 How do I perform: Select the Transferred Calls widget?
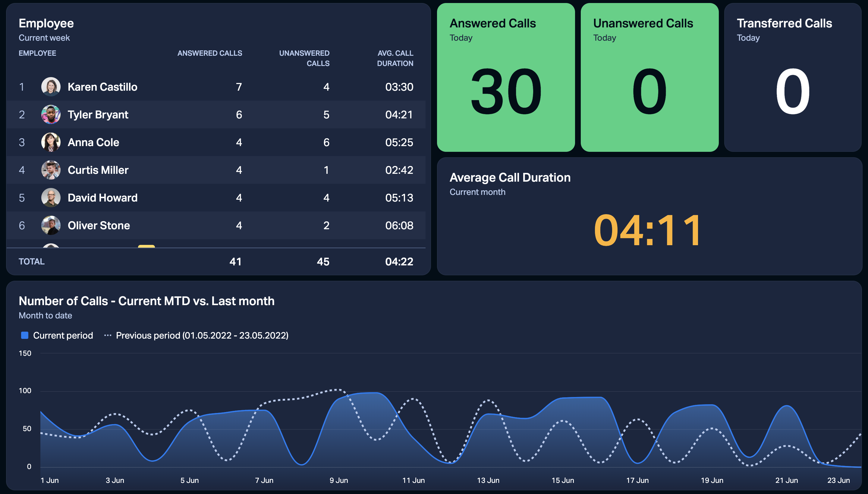(x=793, y=77)
